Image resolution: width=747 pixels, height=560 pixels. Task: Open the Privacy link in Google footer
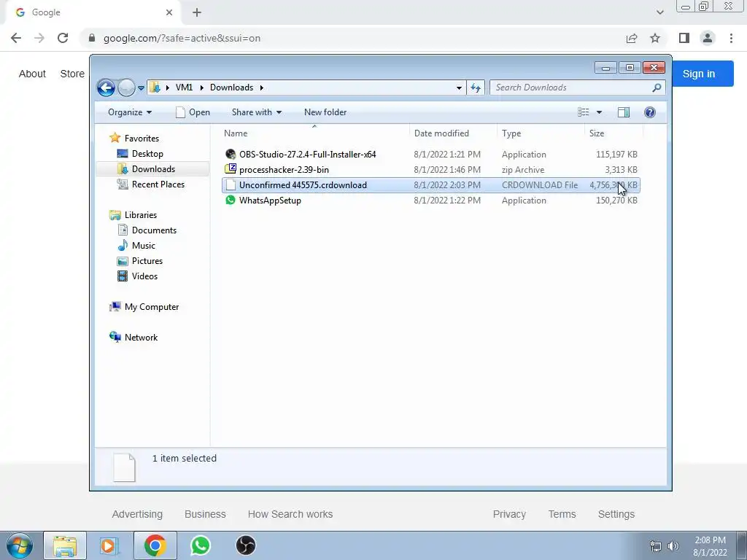point(509,514)
